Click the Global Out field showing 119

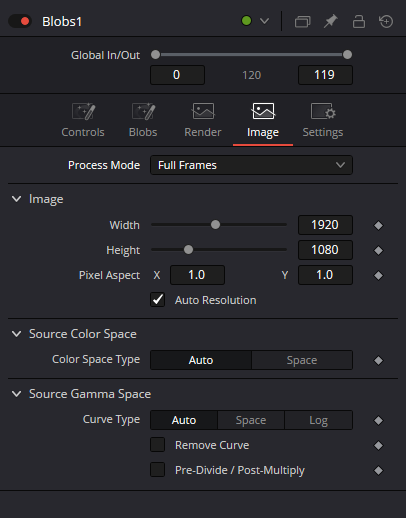coord(325,75)
